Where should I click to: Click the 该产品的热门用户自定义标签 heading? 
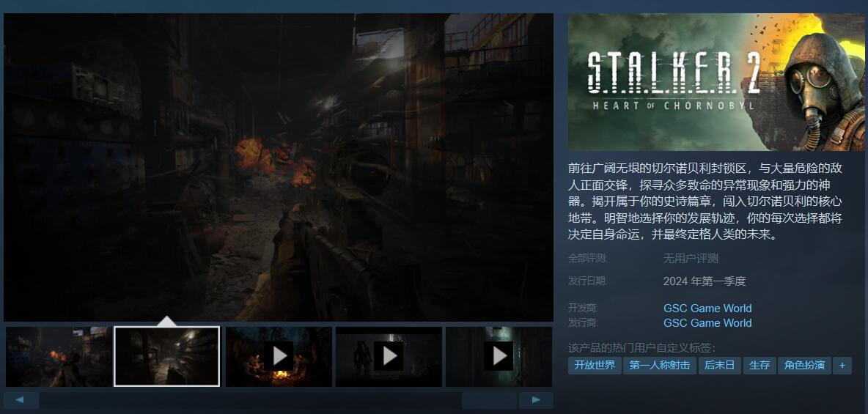tap(641, 348)
